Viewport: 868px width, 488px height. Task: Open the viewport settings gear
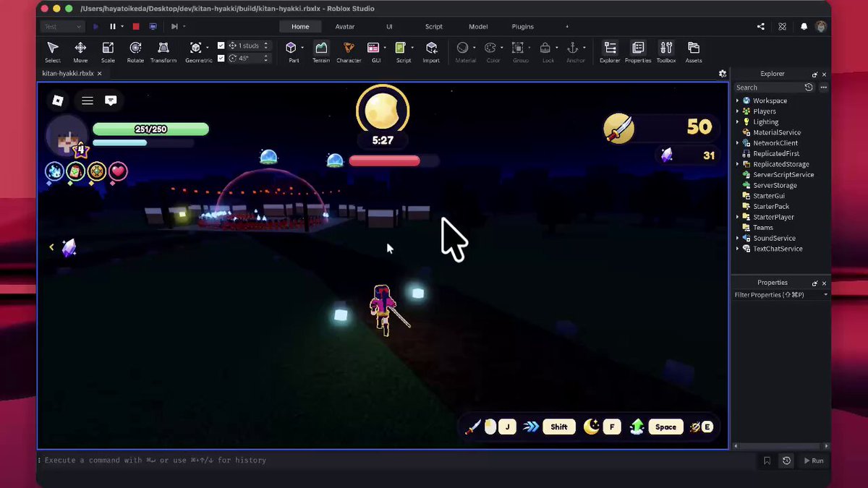click(722, 74)
